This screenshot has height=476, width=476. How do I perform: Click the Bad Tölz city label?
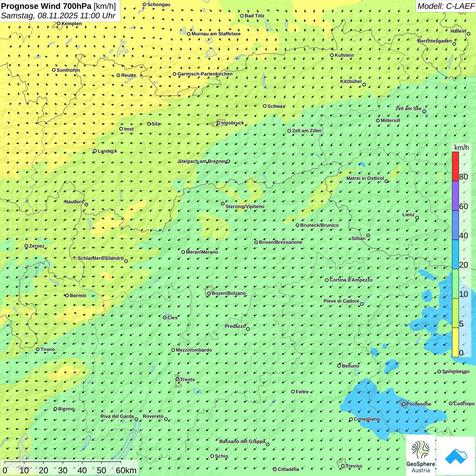(255, 16)
